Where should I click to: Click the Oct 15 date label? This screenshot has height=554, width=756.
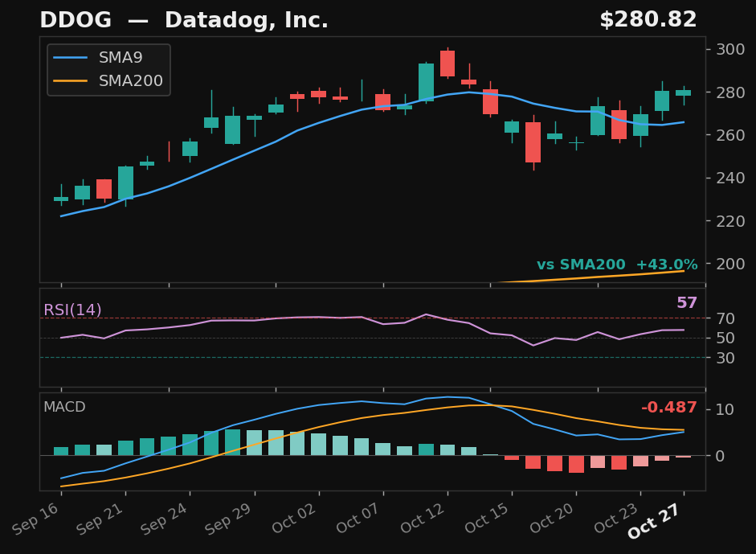pyautogui.click(x=488, y=518)
